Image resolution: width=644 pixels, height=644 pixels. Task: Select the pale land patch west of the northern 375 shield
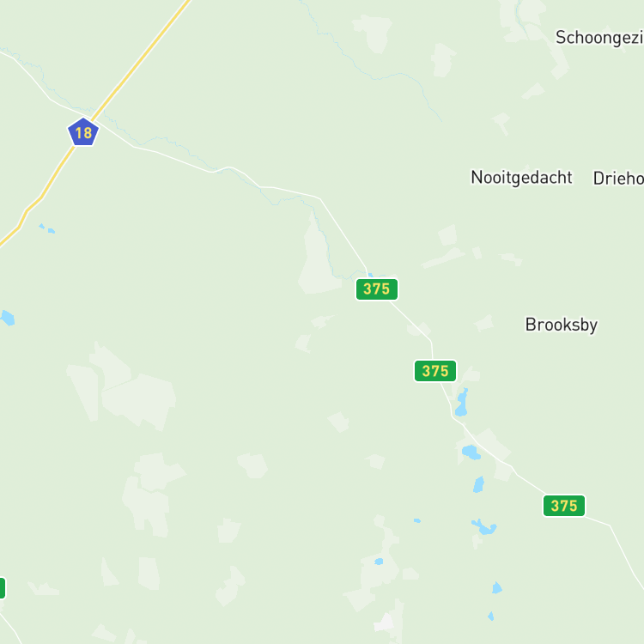319,258
